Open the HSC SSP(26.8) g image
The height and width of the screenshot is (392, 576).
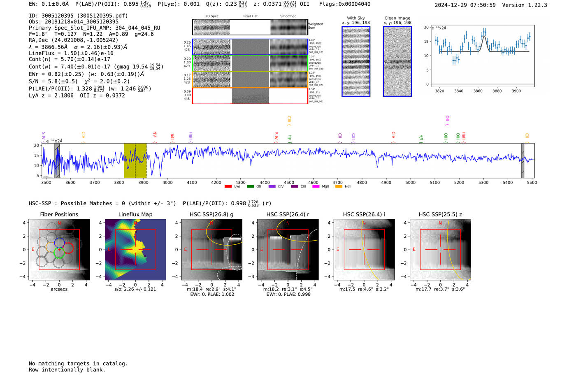211,250
